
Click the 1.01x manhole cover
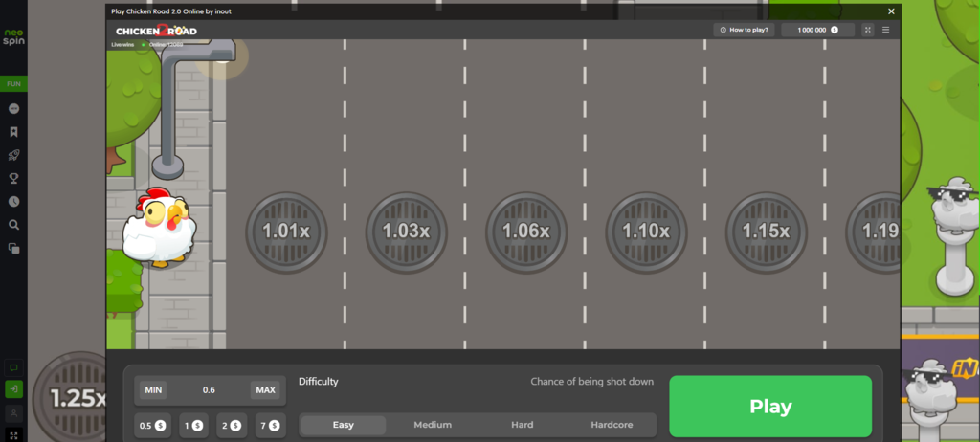[286, 232]
